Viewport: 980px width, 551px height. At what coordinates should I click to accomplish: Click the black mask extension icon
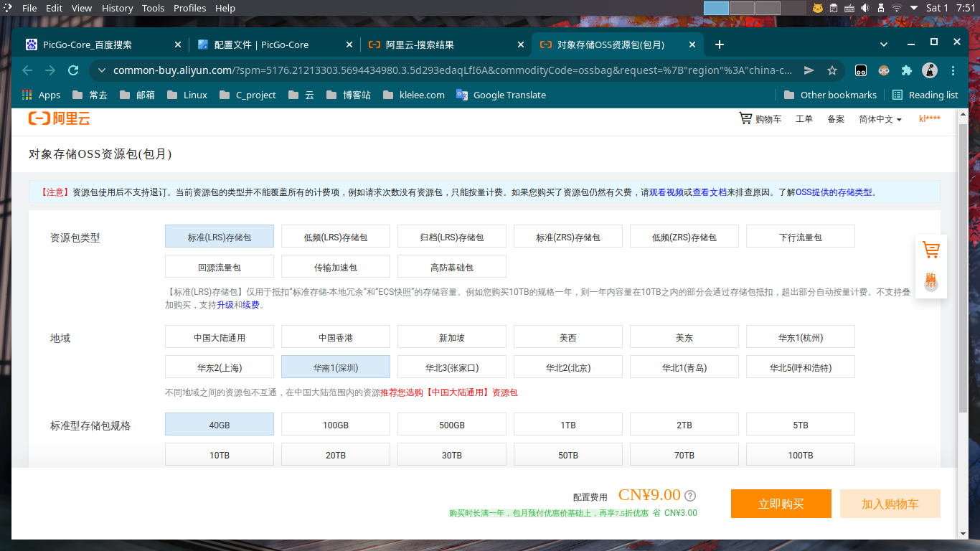click(860, 70)
